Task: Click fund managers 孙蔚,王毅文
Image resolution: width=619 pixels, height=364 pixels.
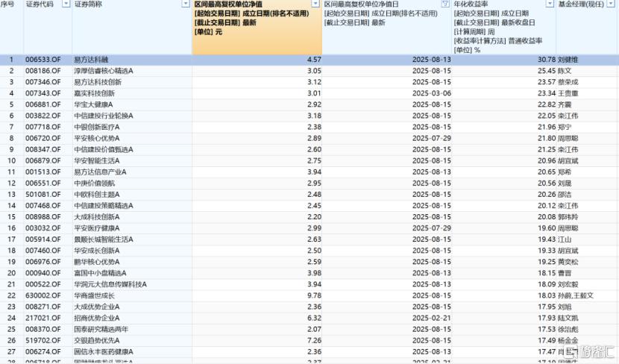Action: [x=576, y=295]
